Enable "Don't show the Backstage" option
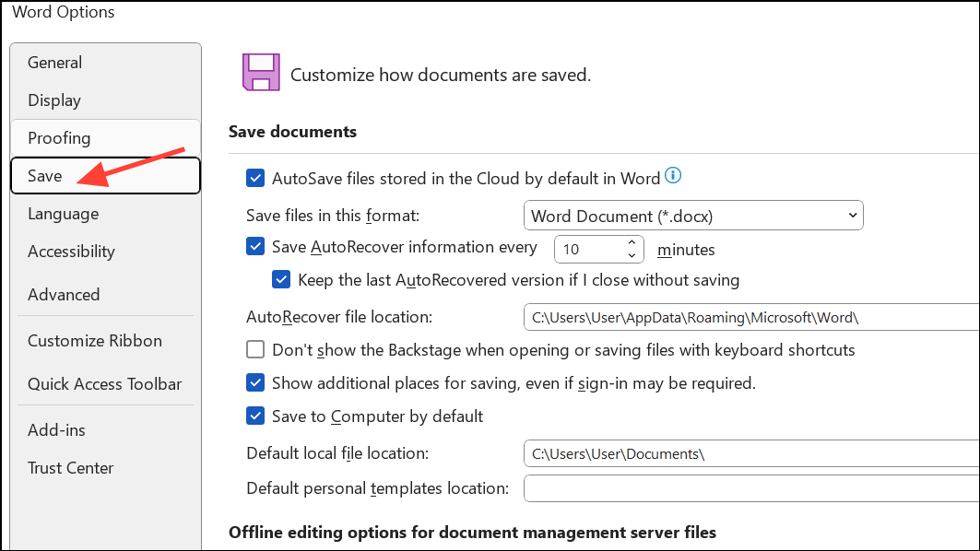 coord(255,349)
